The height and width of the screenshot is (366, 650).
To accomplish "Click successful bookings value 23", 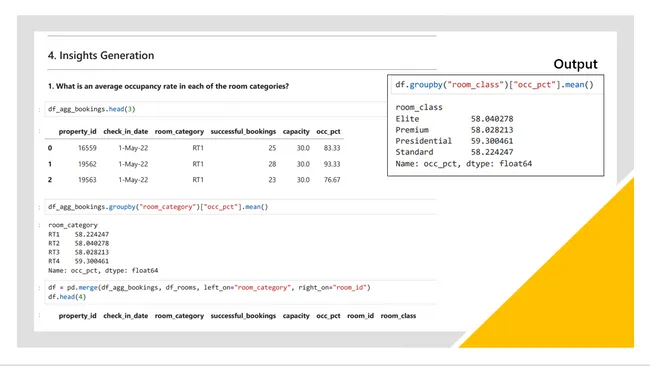I will tap(272, 180).
